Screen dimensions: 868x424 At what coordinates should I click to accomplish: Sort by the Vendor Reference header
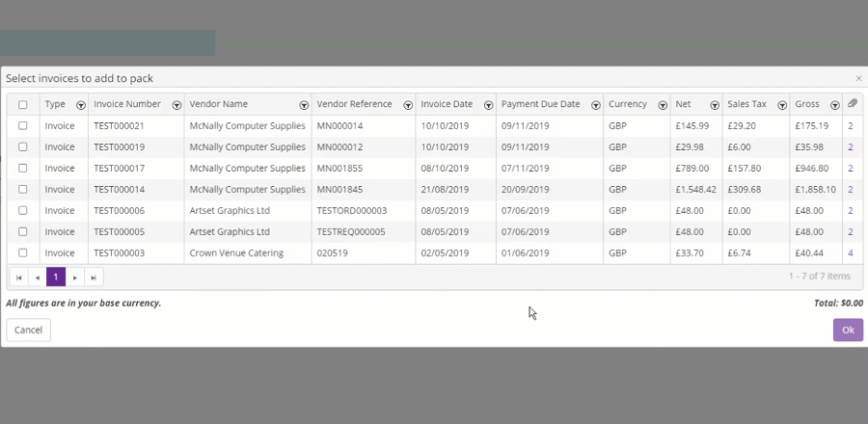(354, 104)
